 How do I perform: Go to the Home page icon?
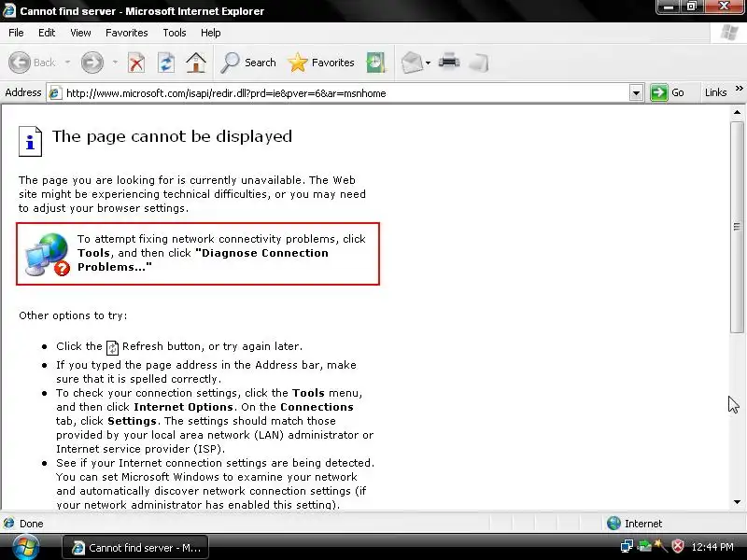(196, 63)
